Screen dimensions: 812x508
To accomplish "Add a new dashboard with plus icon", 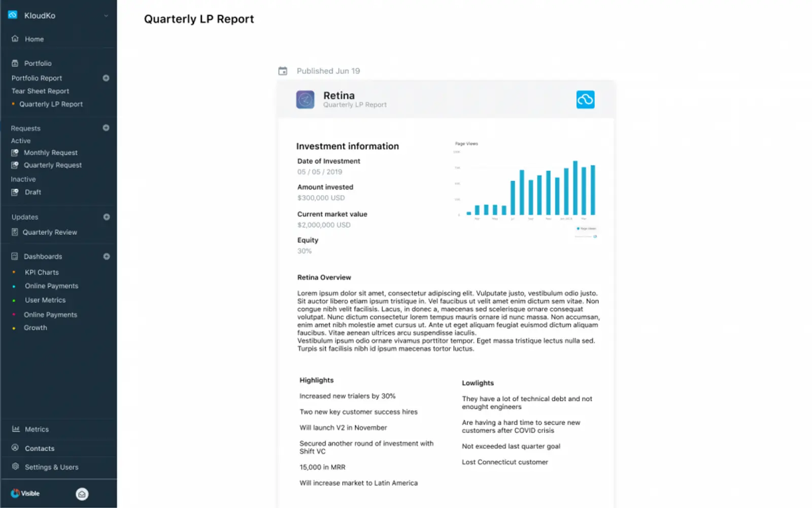I will point(107,257).
